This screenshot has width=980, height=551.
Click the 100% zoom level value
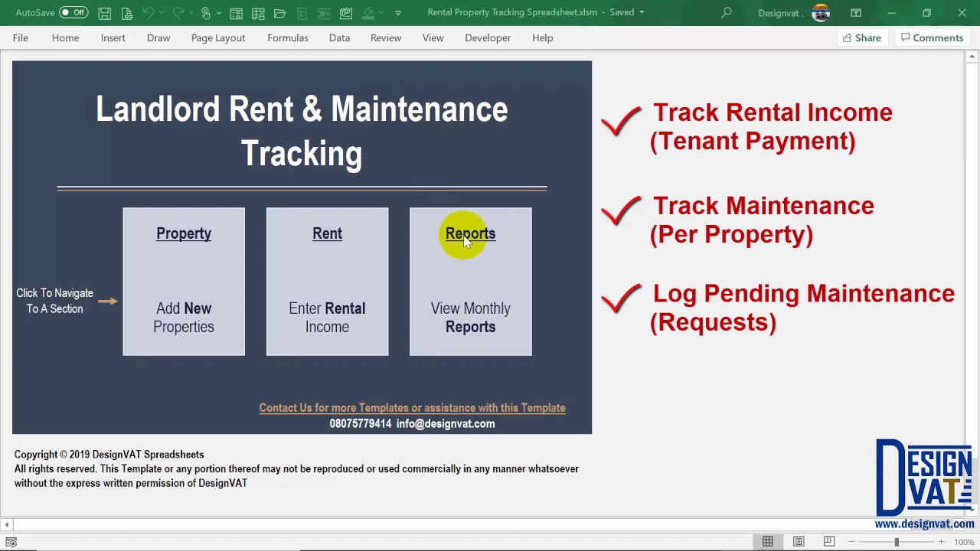964,542
